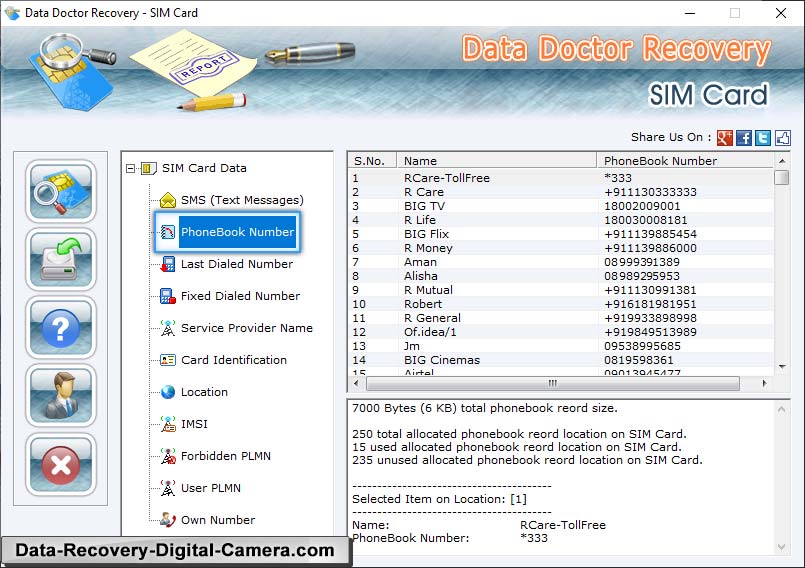Click the Own Number icon
This screenshot has width=805, height=568.
click(x=168, y=520)
